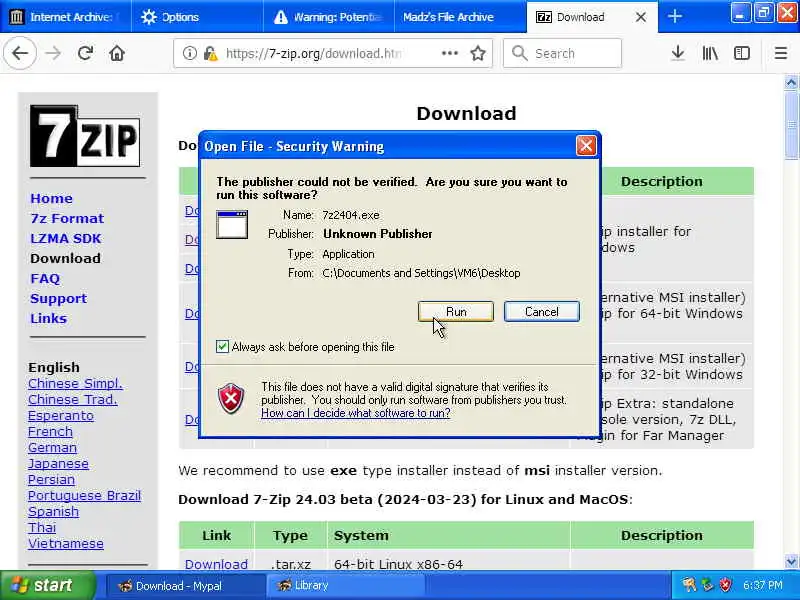800x600 pixels.
Task: Open the Home sidebar link
Action: click(51, 198)
